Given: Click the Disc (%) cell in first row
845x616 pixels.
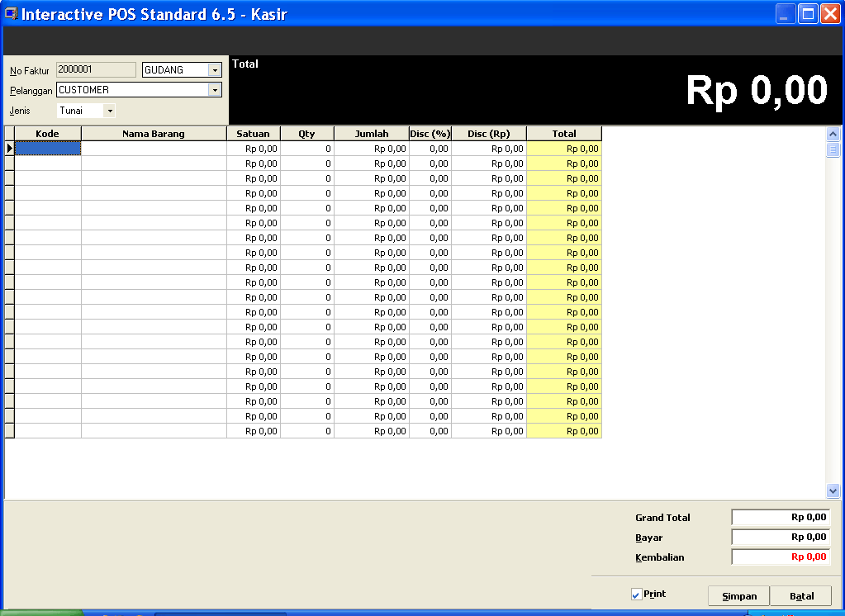Looking at the screenshot, I should click(x=430, y=148).
